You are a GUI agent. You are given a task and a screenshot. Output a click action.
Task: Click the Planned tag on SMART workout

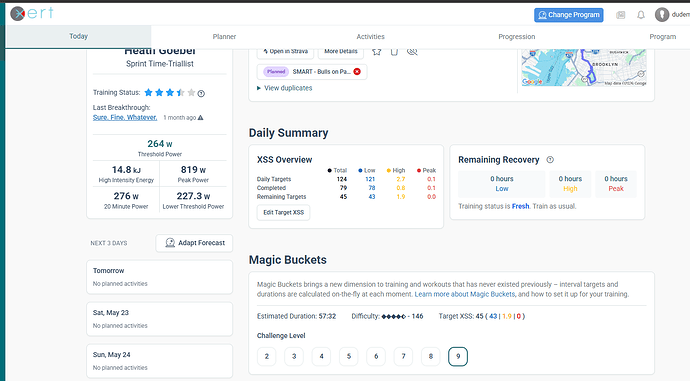[x=276, y=71]
